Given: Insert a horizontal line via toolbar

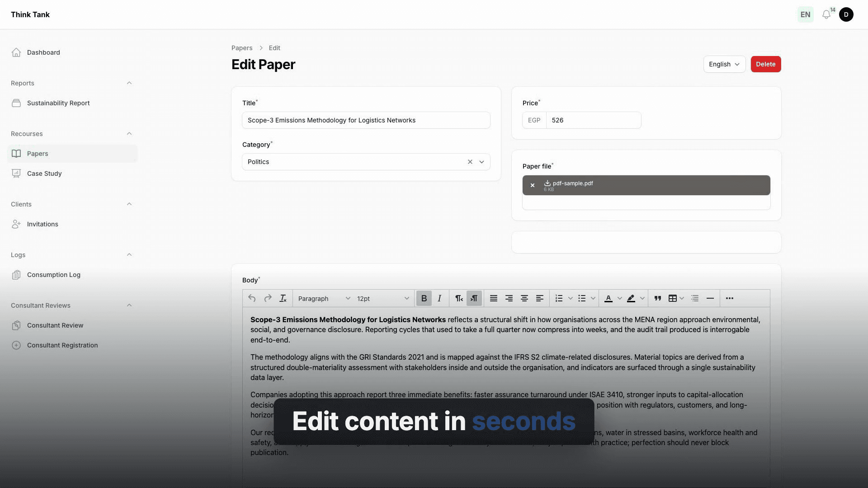Looking at the screenshot, I should pyautogui.click(x=710, y=298).
